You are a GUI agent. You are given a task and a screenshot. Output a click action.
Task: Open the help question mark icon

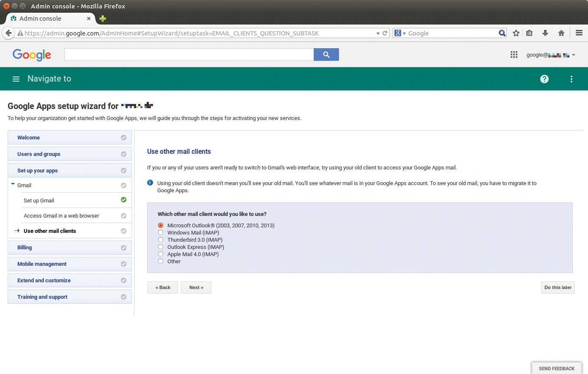pyautogui.click(x=544, y=79)
